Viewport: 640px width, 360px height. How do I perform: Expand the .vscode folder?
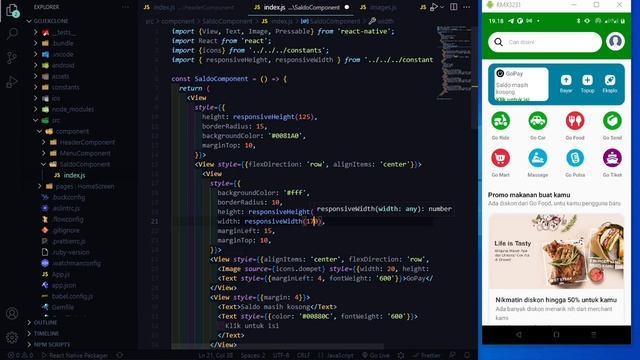(63, 54)
